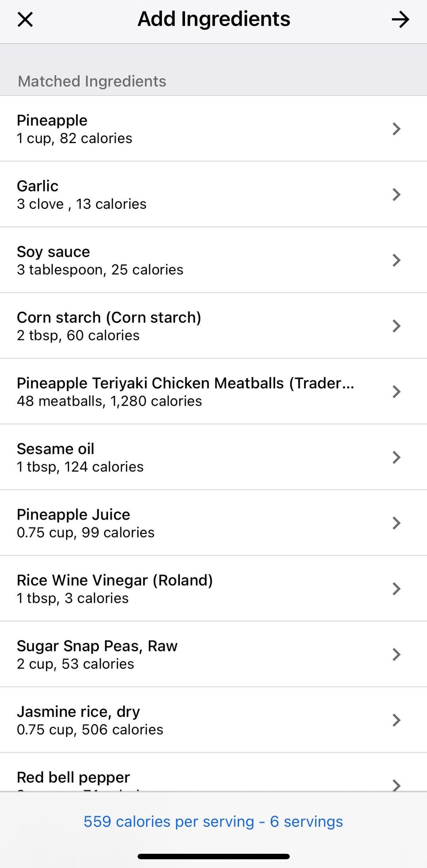The width and height of the screenshot is (427, 868).
Task: Tap chevron for Rice Wine Vinegar
Action: pos(396,588)
